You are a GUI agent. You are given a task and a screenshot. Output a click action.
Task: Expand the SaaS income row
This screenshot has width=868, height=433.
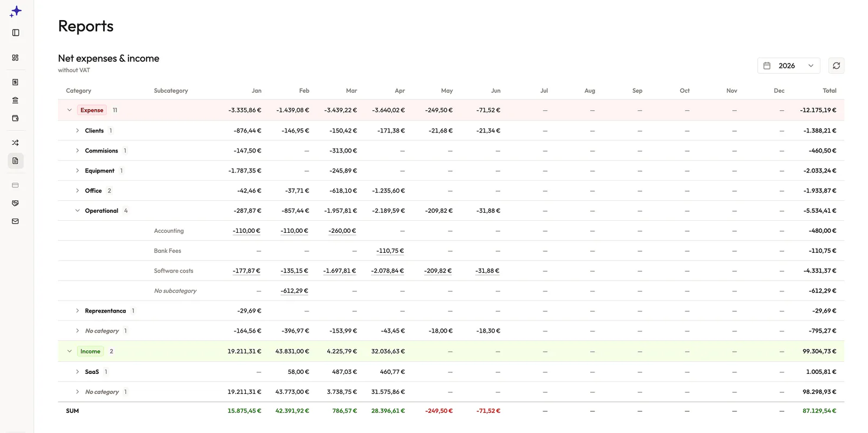click(x=78, y=372)
